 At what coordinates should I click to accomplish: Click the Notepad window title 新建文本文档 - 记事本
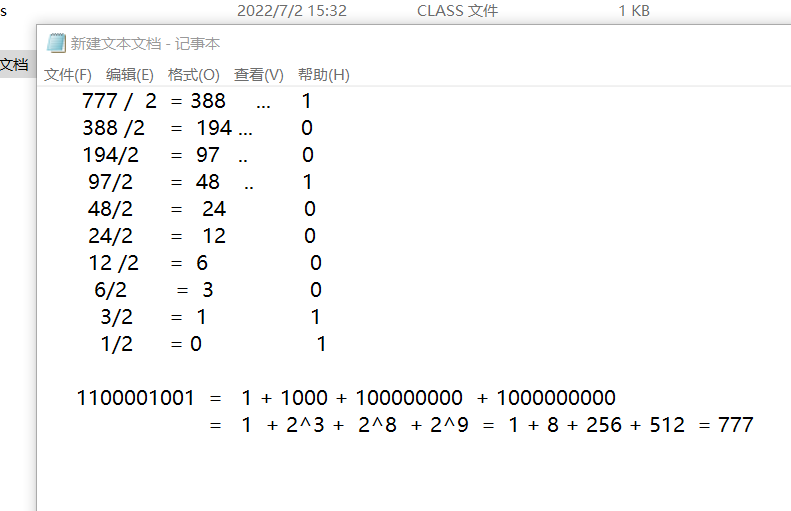click(x=145, y=44)
